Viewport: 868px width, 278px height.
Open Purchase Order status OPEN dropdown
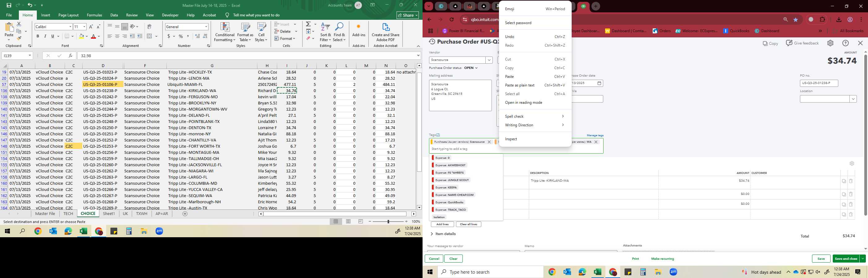click(x=471, y=68)
